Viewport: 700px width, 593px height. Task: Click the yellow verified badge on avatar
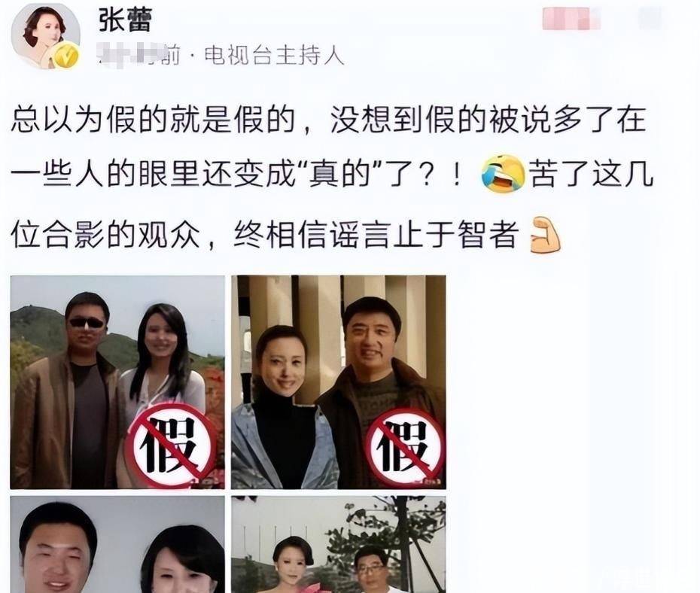(x=66, y=56)
